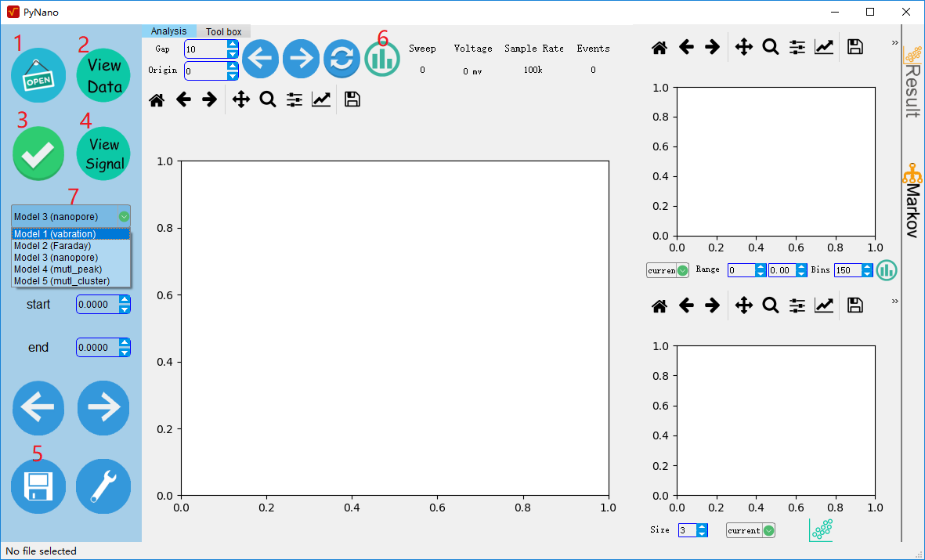This screenshot has height=560, width=925.
Task: Open the Model 3 (nanopore) combo box
Action: (x=70, y=217)
